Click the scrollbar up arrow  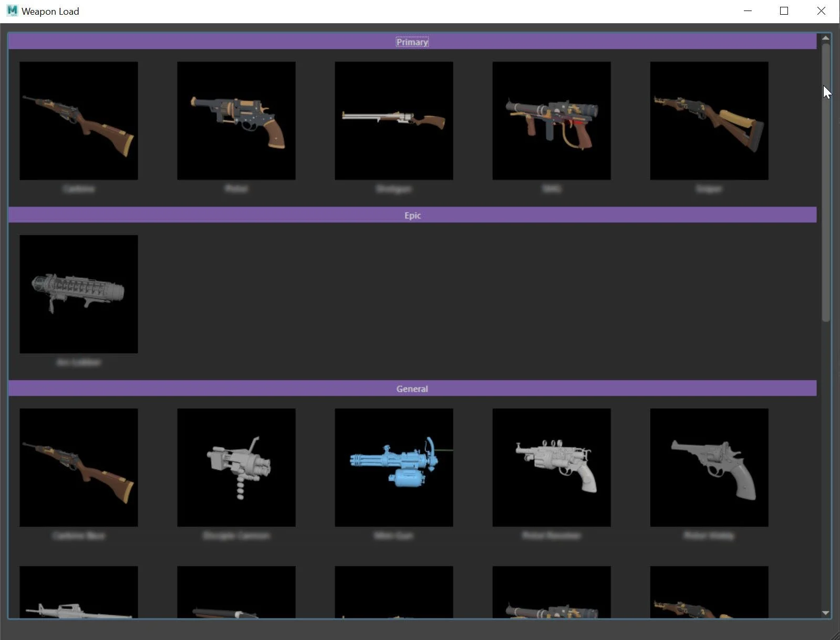(825, 38)
